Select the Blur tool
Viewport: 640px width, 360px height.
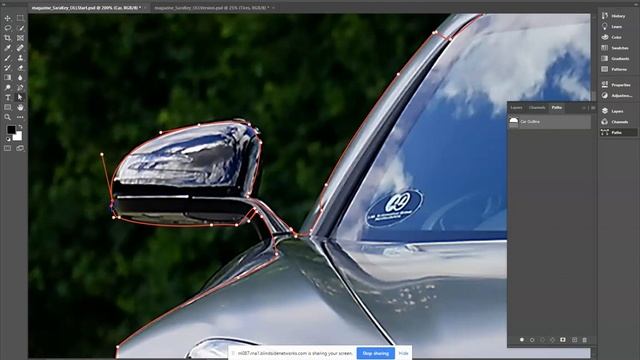coord(20,78)
